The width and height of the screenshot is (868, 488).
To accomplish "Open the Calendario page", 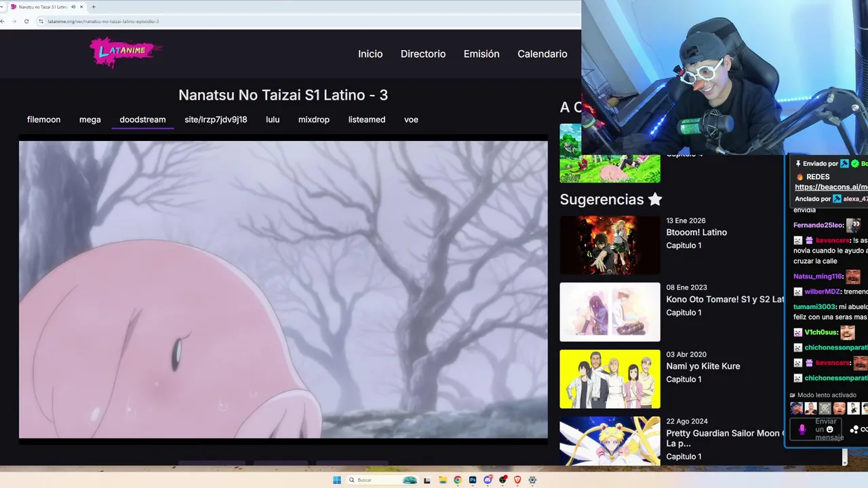I will 542,54.
